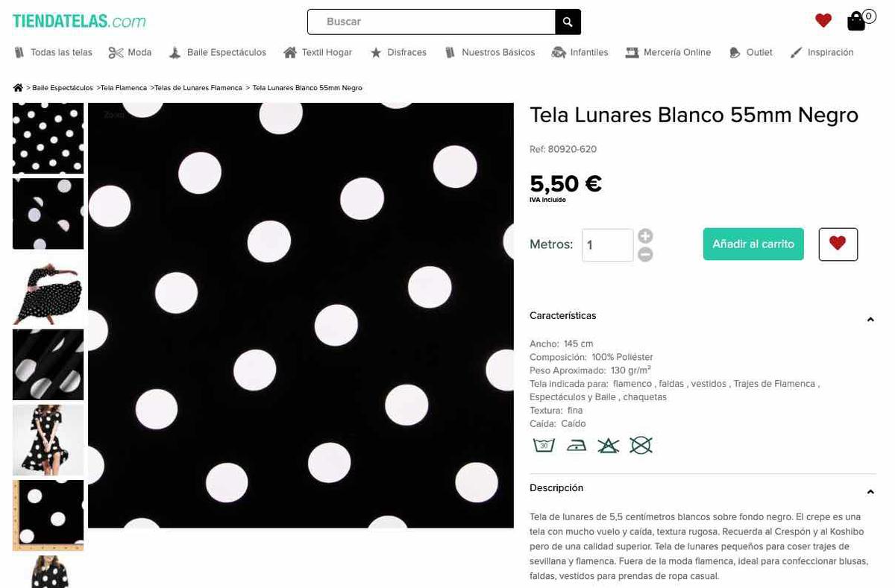Follow the Telas de Lunares Flamenca breadcrumb
Viewport: 895px width, 588px height.
pos(198,88)
